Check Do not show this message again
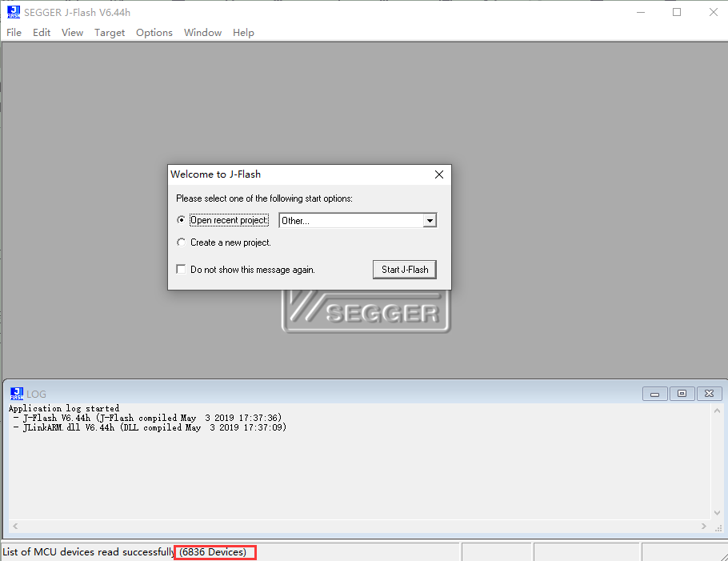Image resolution: width=728 pixels, height=561 pixels. [x=181, y=270]
